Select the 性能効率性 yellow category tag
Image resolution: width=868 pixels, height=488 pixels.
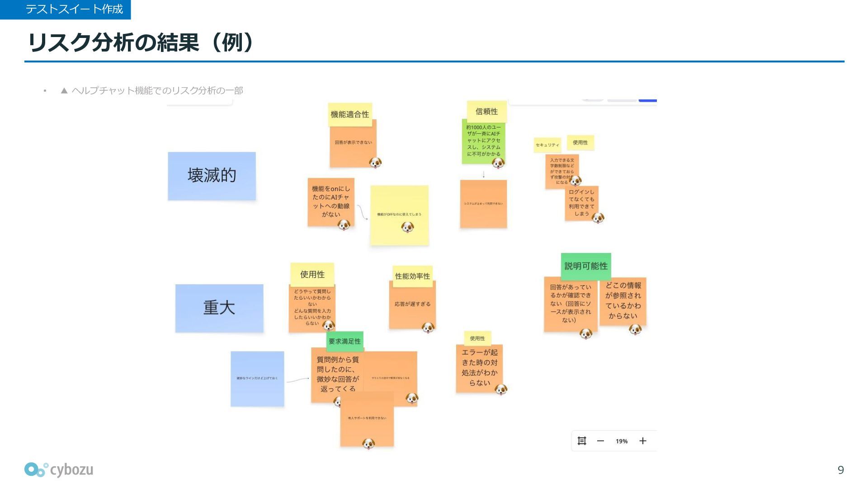(412, 276)
